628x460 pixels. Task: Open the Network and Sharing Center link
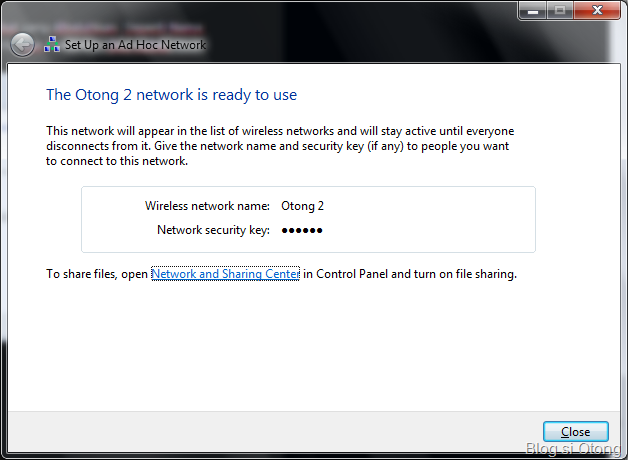click(225, 274)
